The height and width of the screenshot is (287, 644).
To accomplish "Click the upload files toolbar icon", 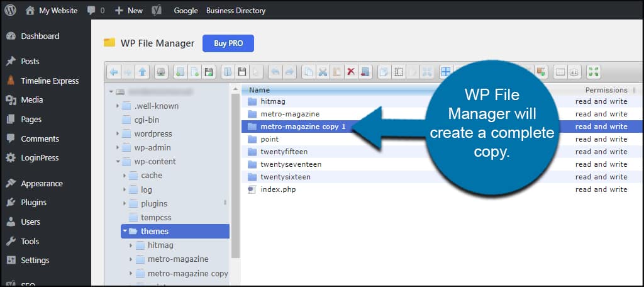I will pos(209,72).
